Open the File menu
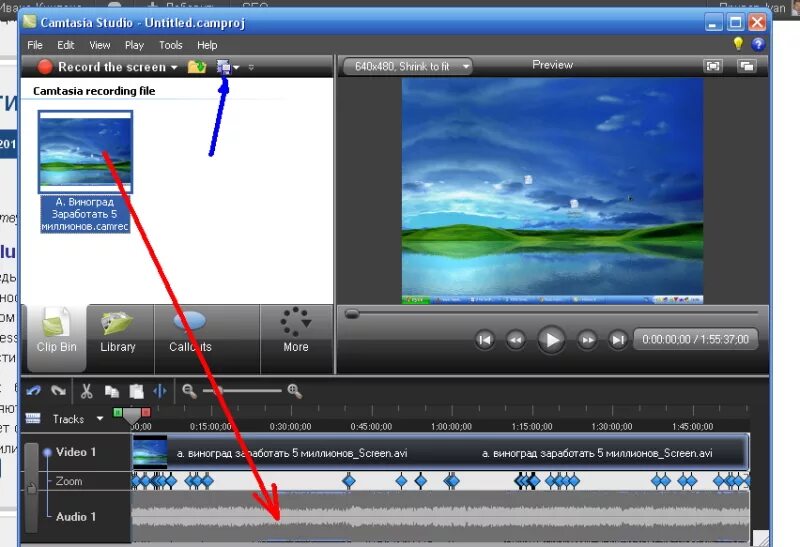Image resolution: width=800 pixels, height=547 pixels. (x=35, y=45)
